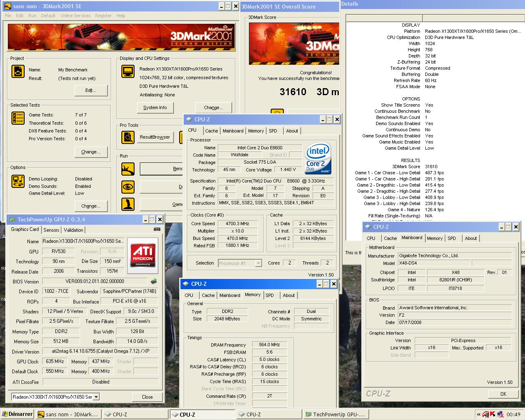This screenshot has height=420, width=525.
Task: Click Change... in Display and CPU Settings
Action: point(214,107)
